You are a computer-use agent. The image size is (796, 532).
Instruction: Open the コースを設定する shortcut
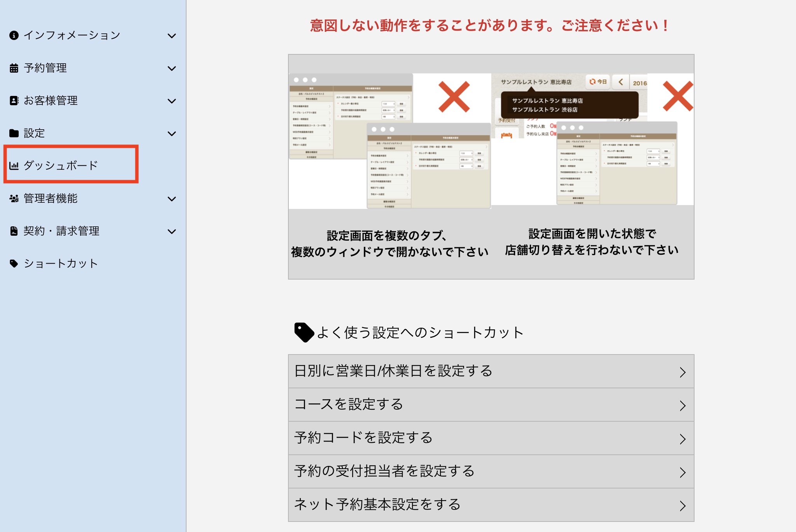click(491, 405)
